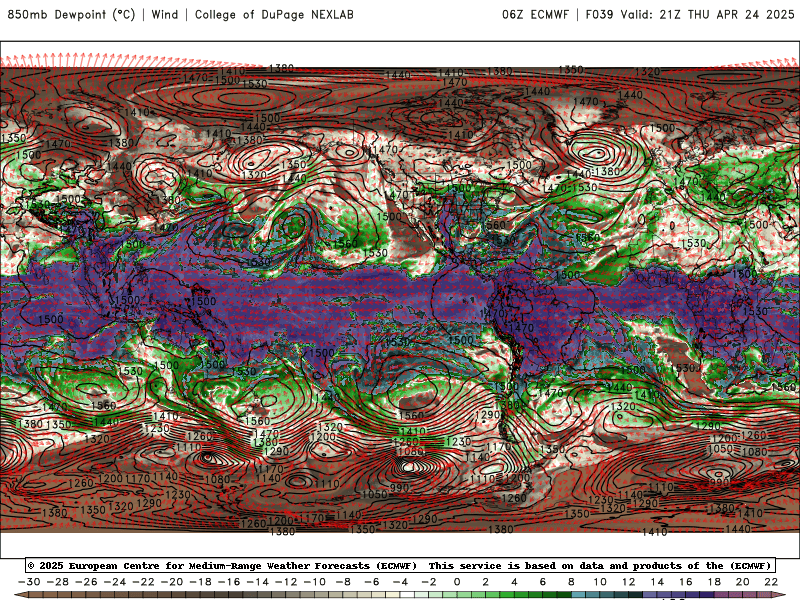
Task: Click the positive "16" label on the dewpoint scale
Action: [686, 582]
